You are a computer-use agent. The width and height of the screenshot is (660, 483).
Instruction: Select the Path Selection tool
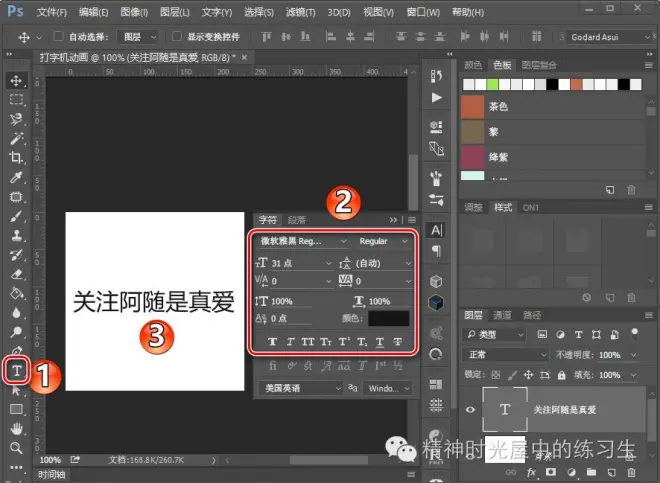pos(16,390)
